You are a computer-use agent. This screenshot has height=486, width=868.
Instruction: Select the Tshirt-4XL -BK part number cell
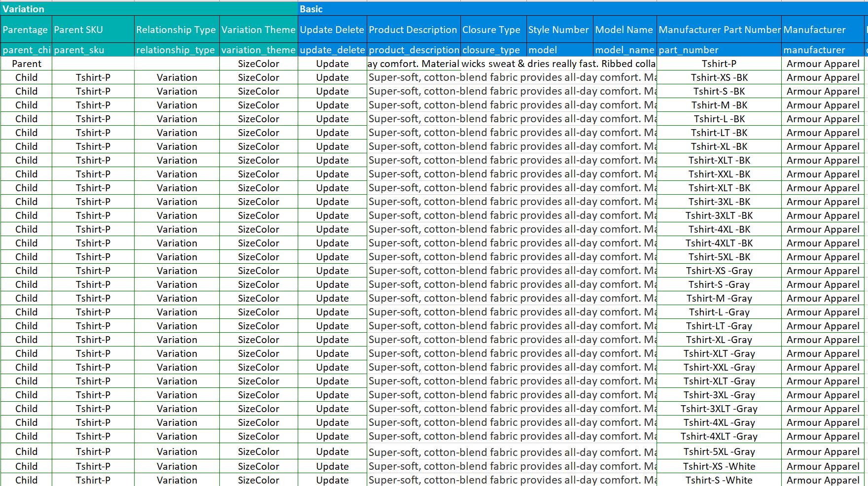[x=719, y=229]
